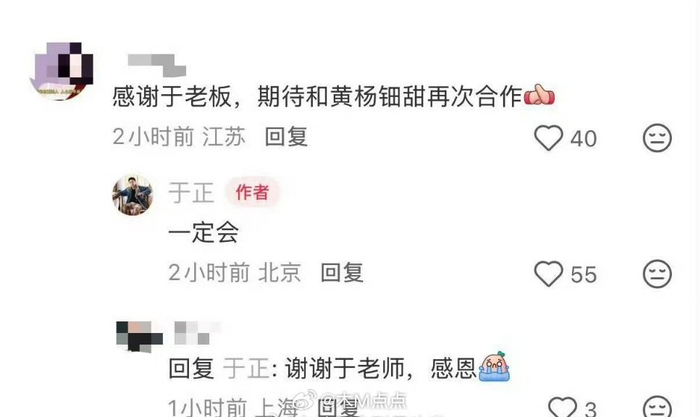Open the bottom replier's blurred username
Screen dimensions: 700x417
[x=197, y=332]
